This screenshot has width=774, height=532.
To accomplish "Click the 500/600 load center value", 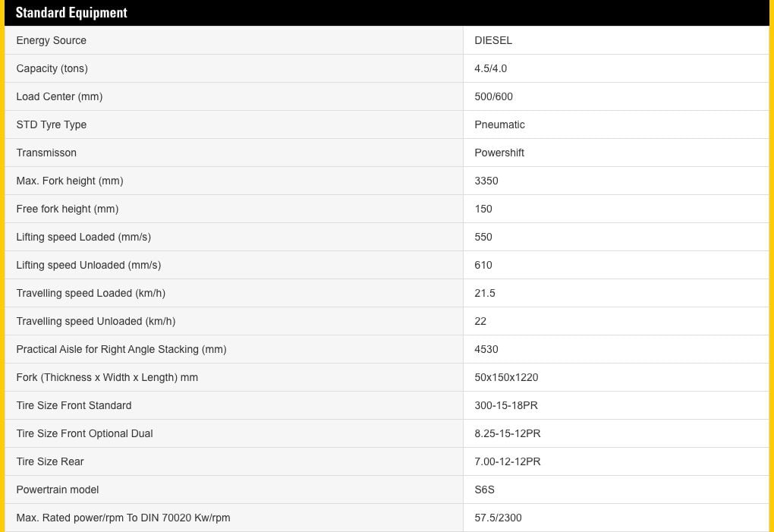I will pos(493,96).
